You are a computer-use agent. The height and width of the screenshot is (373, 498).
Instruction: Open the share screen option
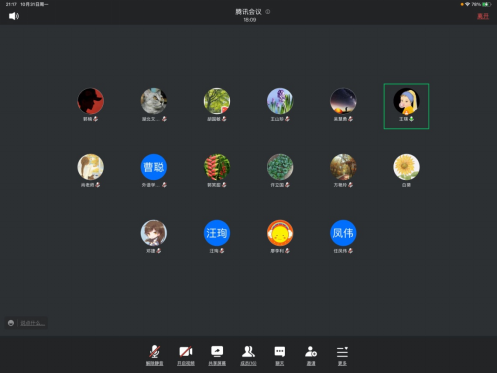click(x=217, y=355)
